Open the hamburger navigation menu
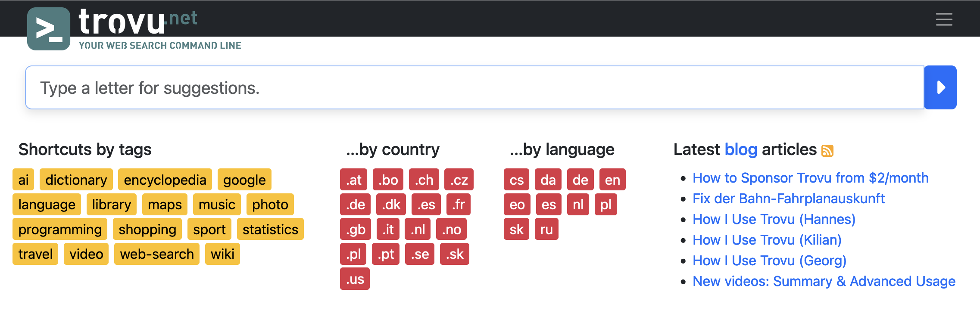Viewport: 980px width, 323px height. point(943,19)
